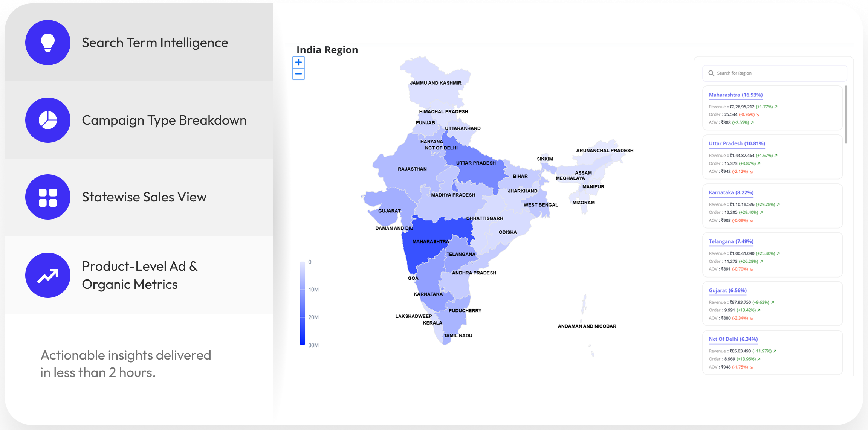Click the region list scrollbar
The image size is (868, 430).
[846, 115]
